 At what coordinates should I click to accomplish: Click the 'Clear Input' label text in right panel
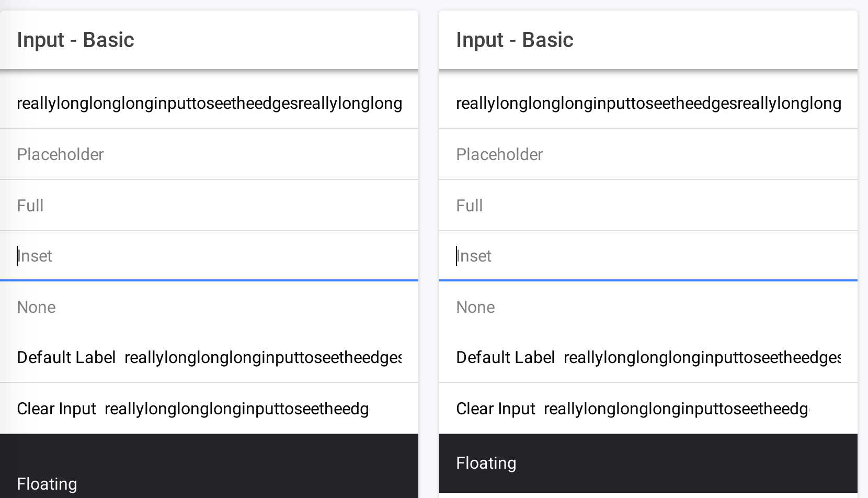pyautogui.click(x=496, y=409)
